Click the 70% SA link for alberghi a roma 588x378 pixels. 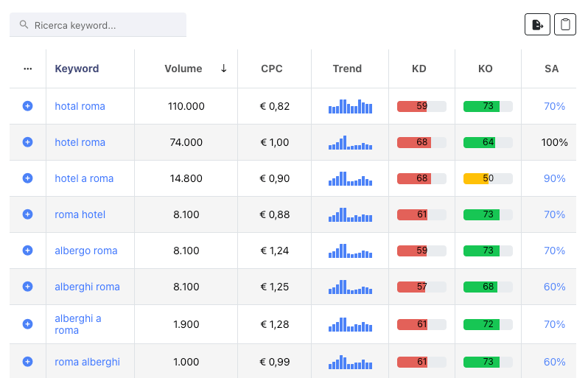click(554, 324)
